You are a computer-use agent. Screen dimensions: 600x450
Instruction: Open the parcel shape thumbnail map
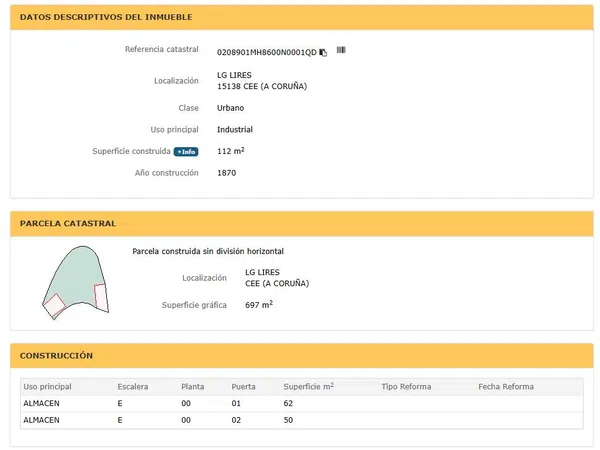[x=76, y=282]
